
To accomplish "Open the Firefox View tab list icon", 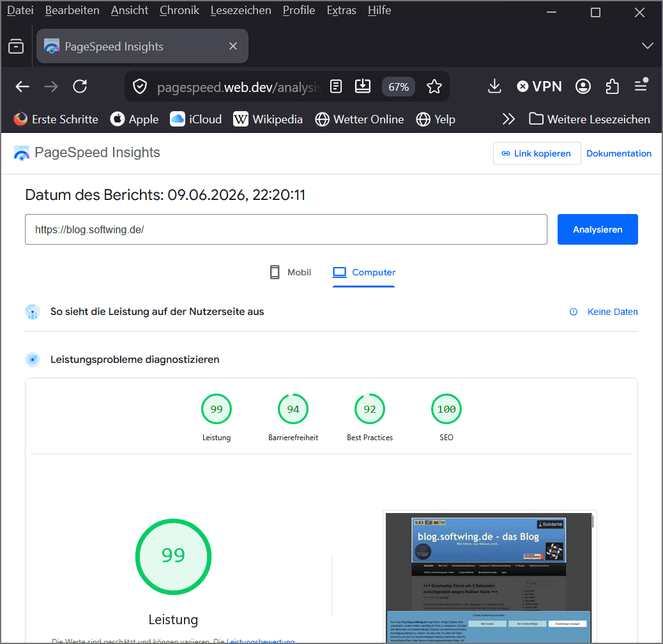I will (16, 46).
